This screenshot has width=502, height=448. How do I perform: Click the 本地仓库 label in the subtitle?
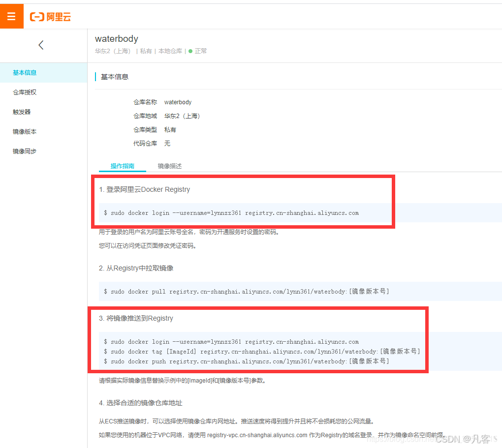(x=170, y=51)
